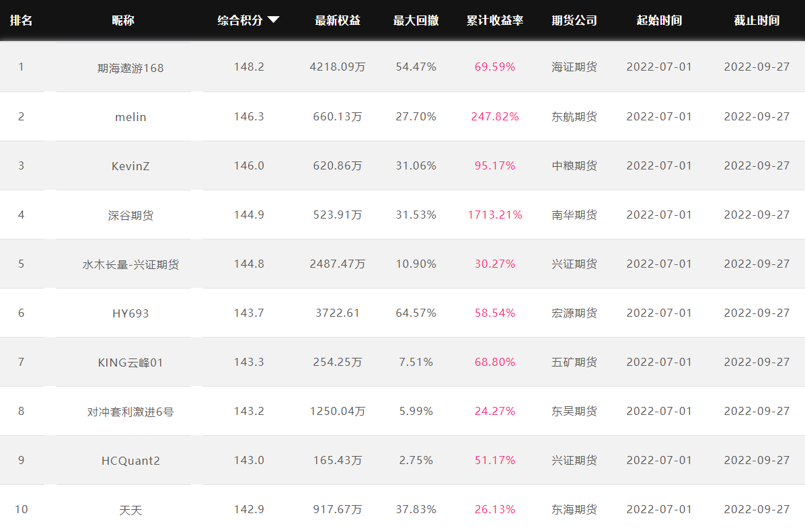Click the 排名 column header

pyautogui.click(x=21, y=21)
